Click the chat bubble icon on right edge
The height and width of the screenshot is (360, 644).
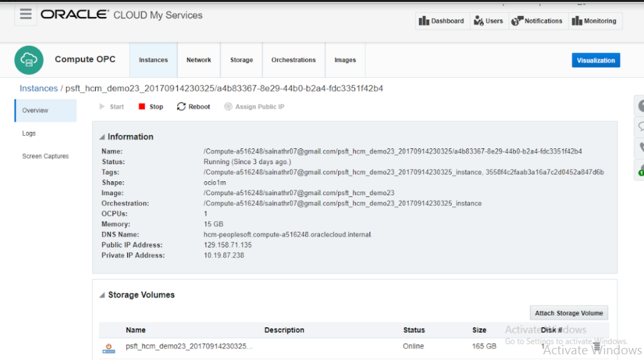[640, 127]
